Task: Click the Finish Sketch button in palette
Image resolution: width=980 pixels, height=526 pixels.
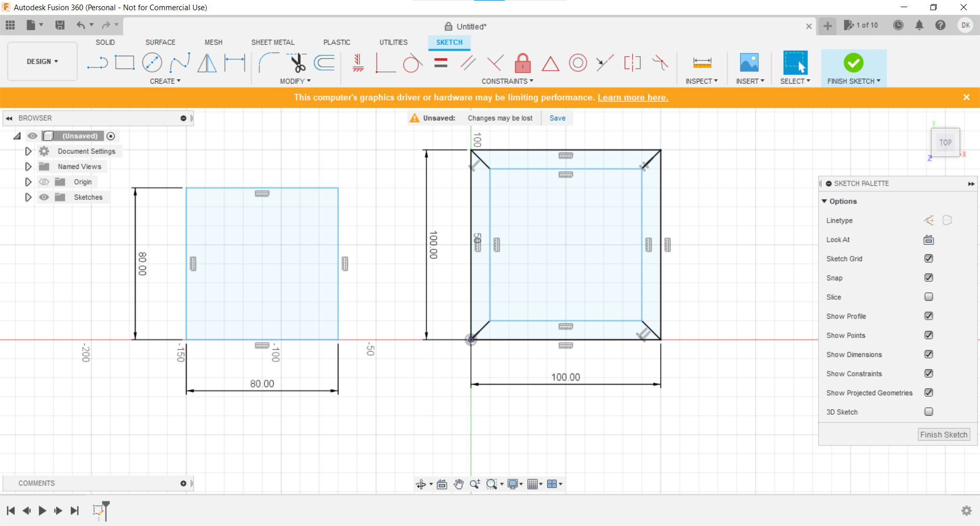Action: click(944, 435)
